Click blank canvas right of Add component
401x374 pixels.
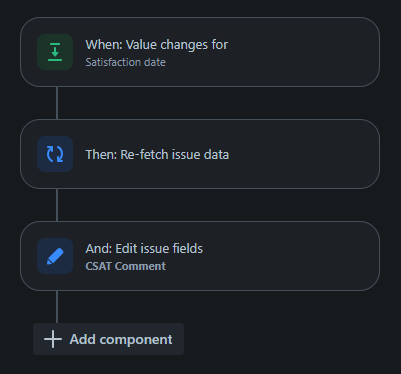tap(283, 339)
